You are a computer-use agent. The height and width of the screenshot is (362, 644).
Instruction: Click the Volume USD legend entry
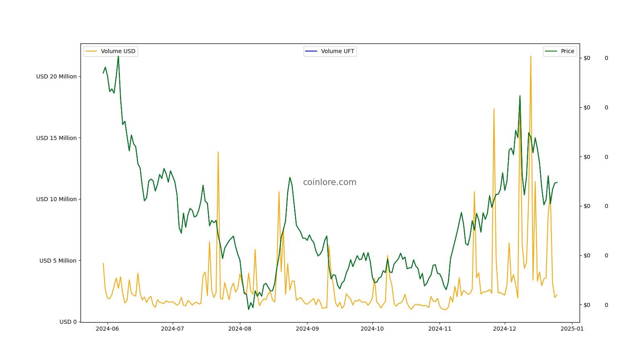pos(111,51)
